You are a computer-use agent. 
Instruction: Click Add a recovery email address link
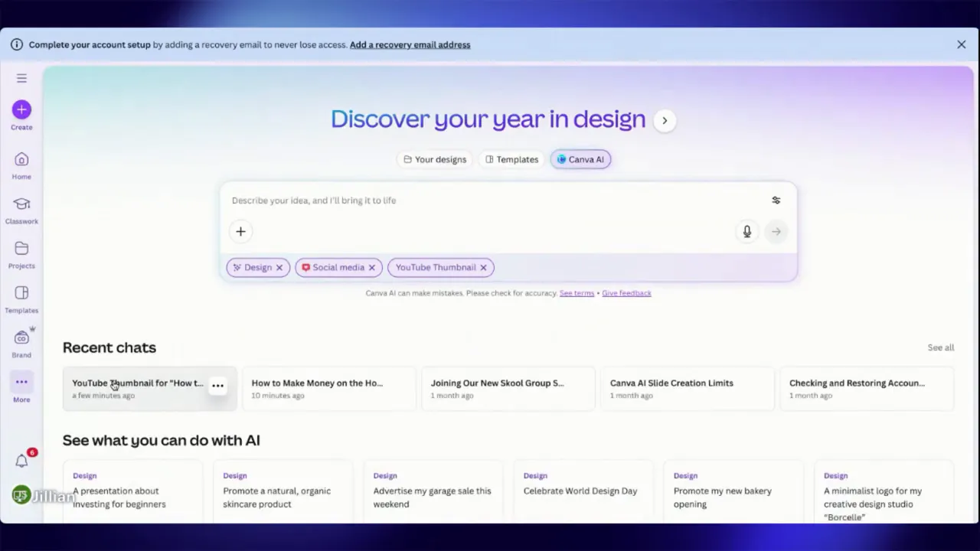[x=410, y=44]
